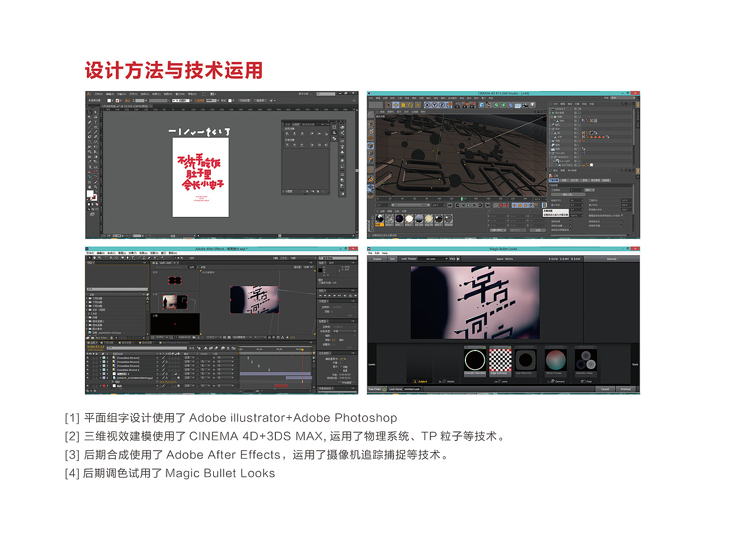Screen dimensions: 756x539
Task: Open All Looks dropdown in Magic Bullet Looks
Action: coord(434,259)
